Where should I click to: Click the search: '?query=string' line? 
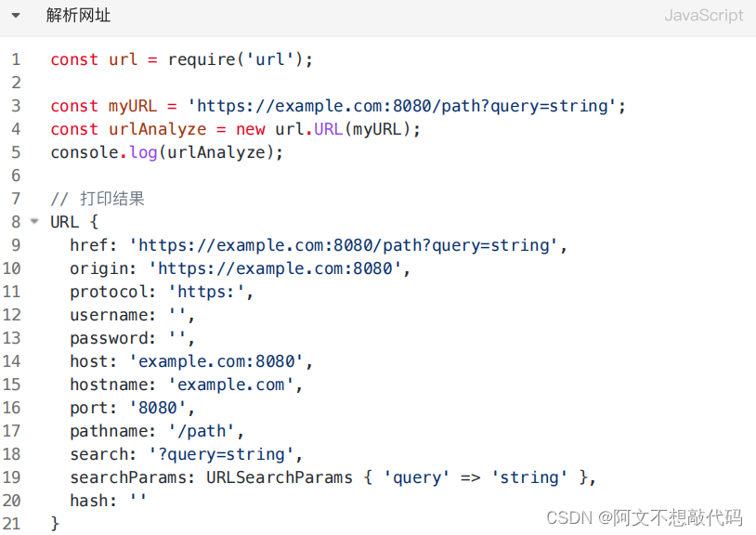(x=186, y=453)
